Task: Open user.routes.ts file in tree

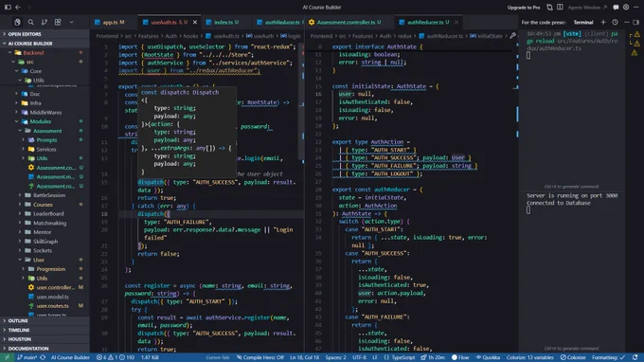Action: point(45,306)
